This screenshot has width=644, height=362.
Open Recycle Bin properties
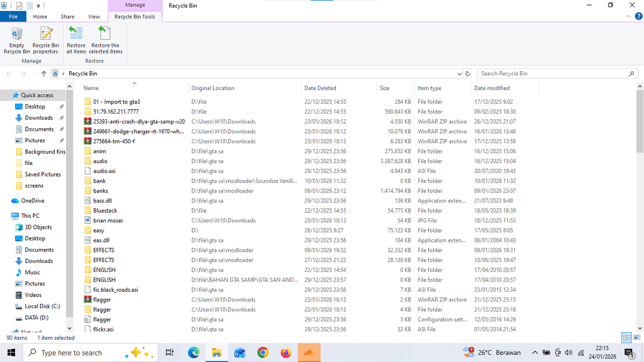coord(46,40)
